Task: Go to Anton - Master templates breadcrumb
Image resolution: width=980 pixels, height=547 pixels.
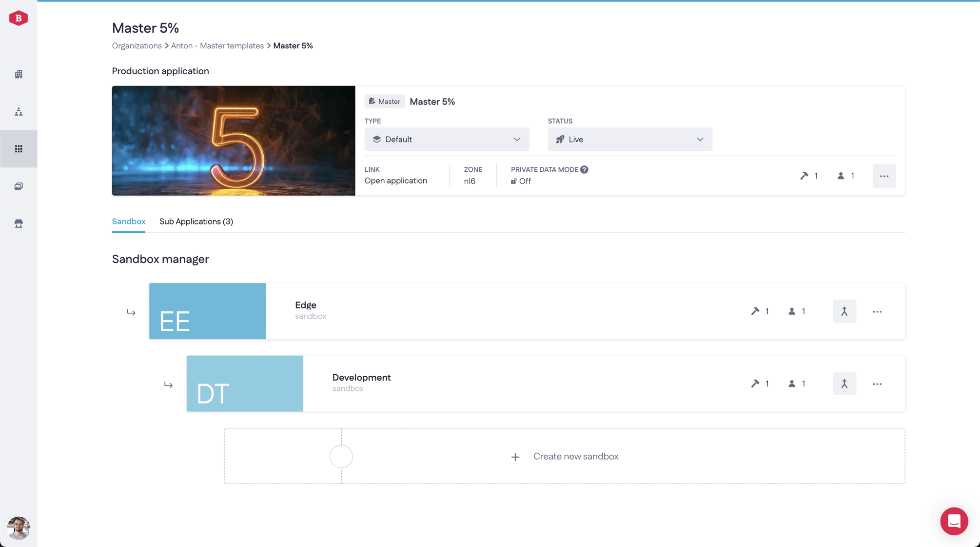Action: tap(217, 45)
